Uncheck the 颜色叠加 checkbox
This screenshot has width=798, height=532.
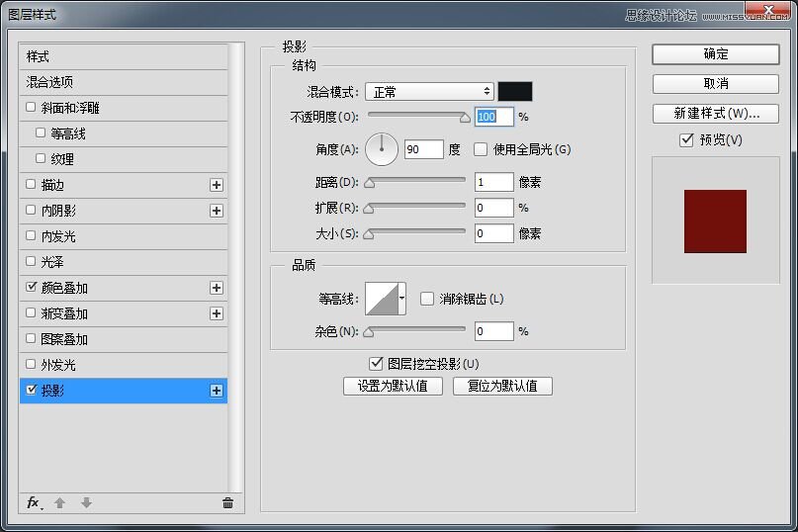point(31,287)
